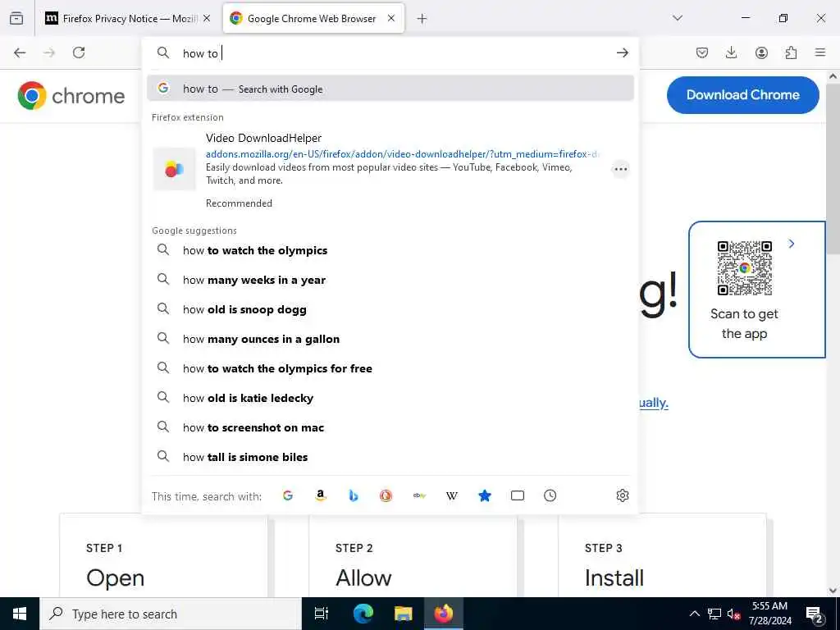Open Save to Pocket icon
Screen dimensions: 840x630
[702, 52]
